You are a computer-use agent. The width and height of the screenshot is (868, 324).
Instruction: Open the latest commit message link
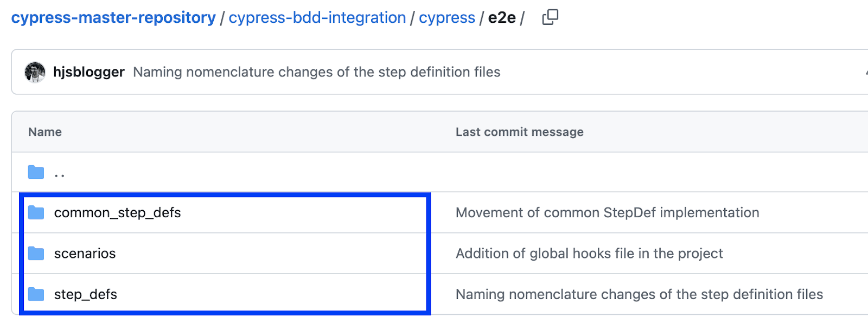coord(316,72)
